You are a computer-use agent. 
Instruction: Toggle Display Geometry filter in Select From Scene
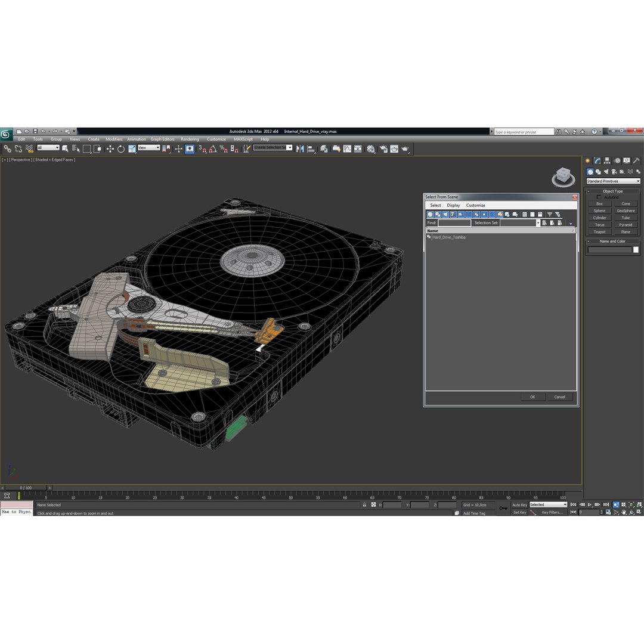tap(430, 215)
